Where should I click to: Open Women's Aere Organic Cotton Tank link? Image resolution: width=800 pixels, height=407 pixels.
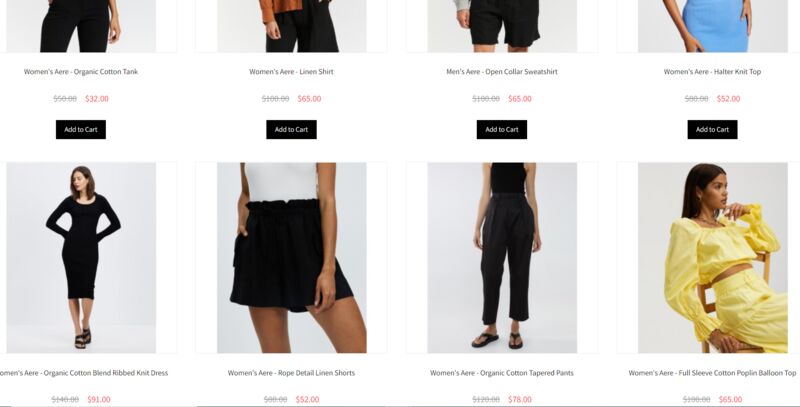(x=81, y=72)
